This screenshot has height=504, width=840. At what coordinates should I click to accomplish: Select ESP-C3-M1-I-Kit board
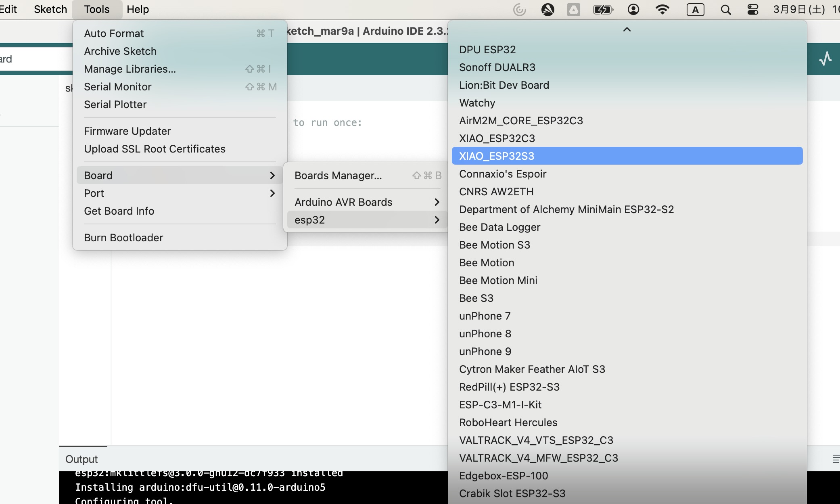627,404
